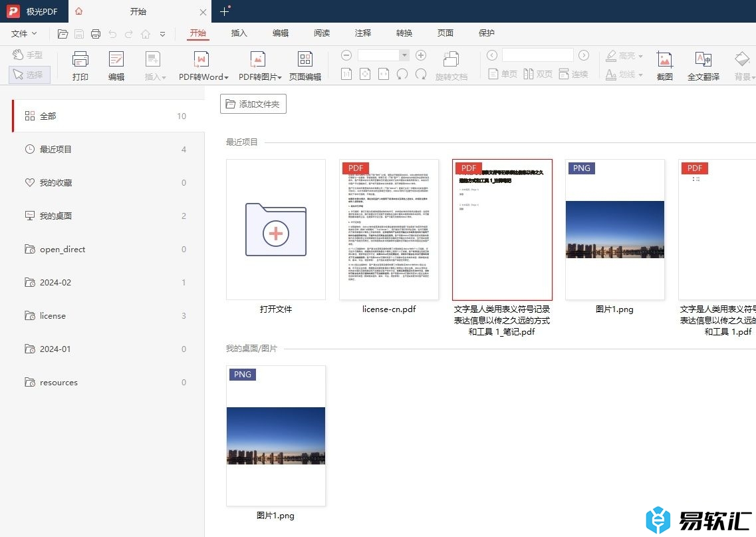The height and width of the screenshot is (537, 756).
Task: Click the Save icon in quick toolbar
Action: coord(79,34)
